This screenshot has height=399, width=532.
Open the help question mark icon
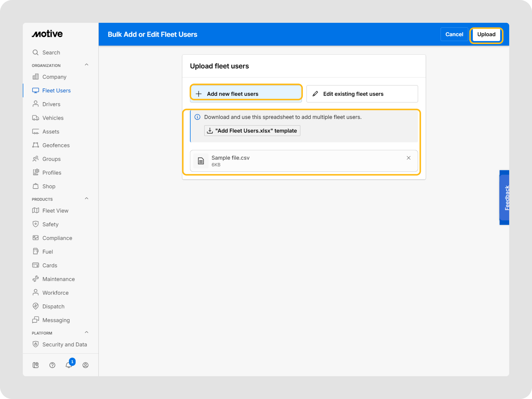pos(52,365)
